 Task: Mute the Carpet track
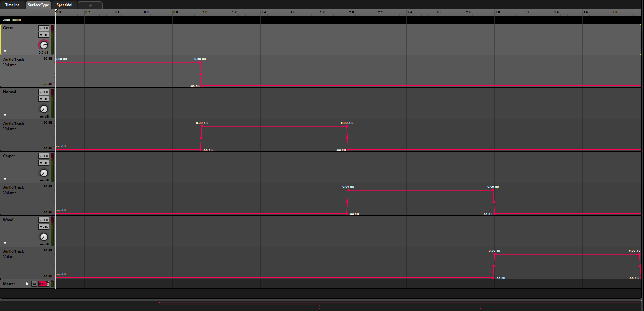[43, 163]
